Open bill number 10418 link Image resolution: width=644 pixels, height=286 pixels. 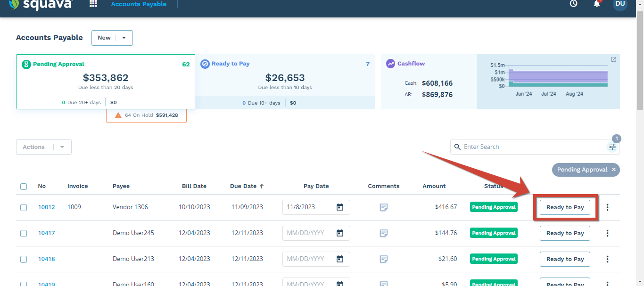[46, 259]
